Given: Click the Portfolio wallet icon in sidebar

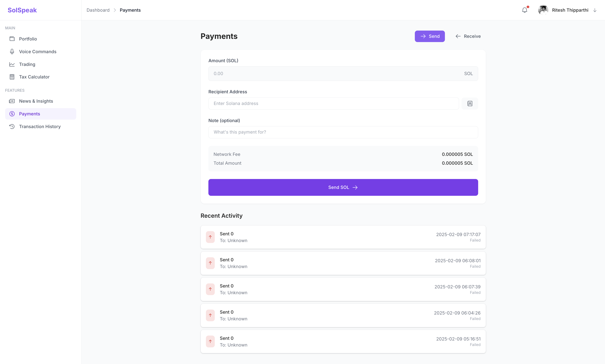Looking at the screenshot, I should (x=12, y=39).
